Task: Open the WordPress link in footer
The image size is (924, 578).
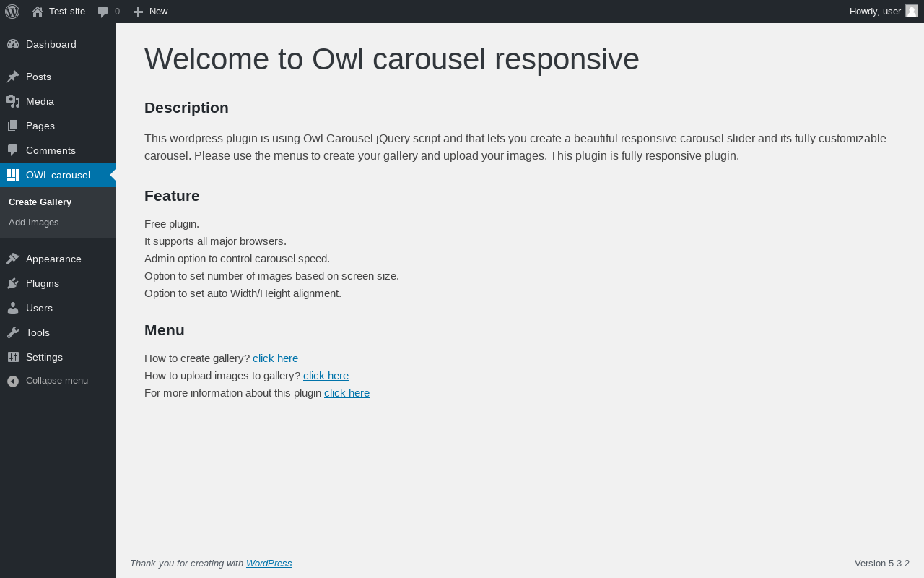Action: pos(269,564)
